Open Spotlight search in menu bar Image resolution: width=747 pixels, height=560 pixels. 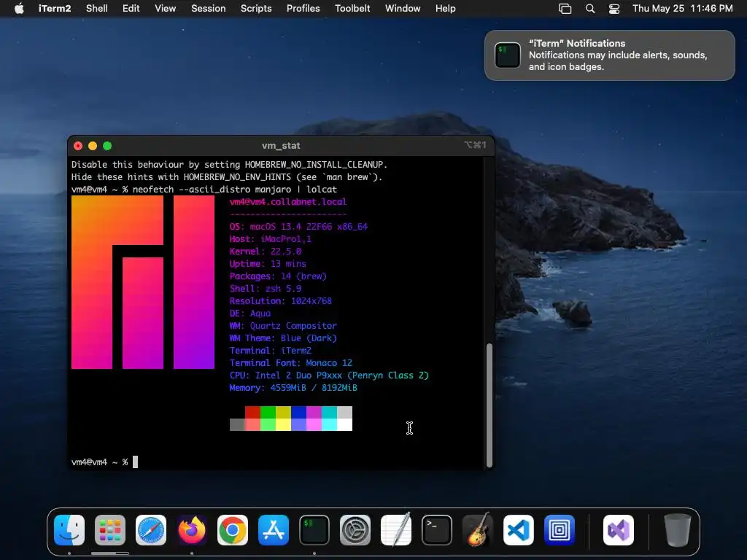click(x=589, y=9)
